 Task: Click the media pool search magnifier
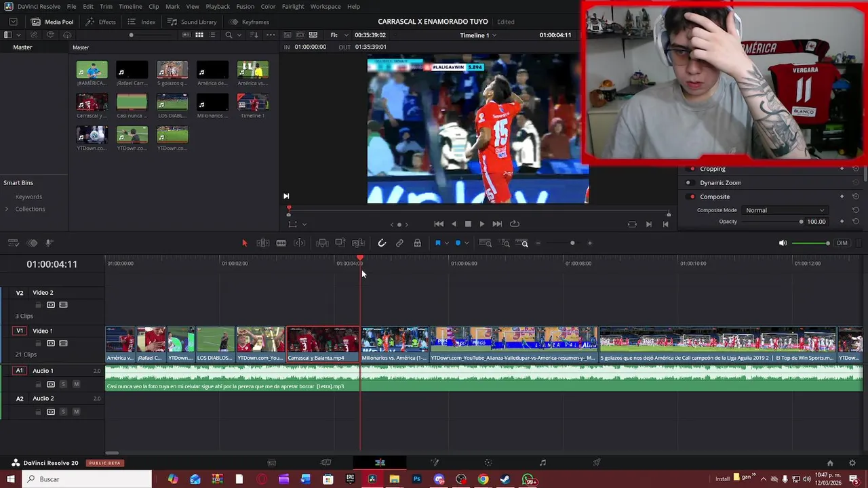click(x=229, y=35)
